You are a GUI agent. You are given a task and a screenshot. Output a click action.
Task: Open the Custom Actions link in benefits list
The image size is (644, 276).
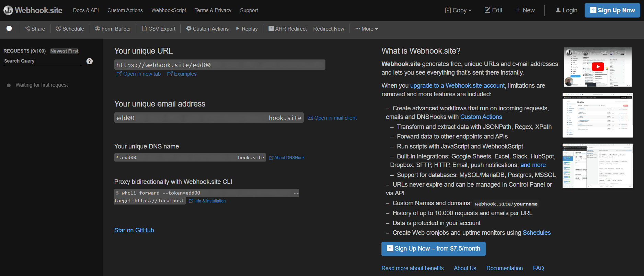(x=481, y=117)
